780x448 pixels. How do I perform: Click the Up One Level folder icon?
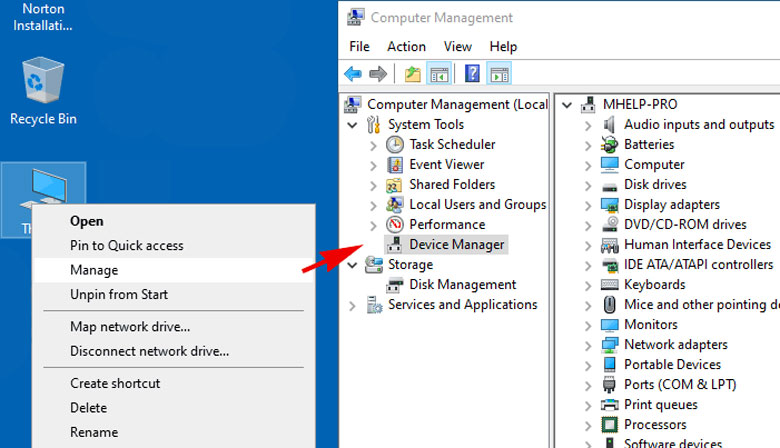[412, 74]
